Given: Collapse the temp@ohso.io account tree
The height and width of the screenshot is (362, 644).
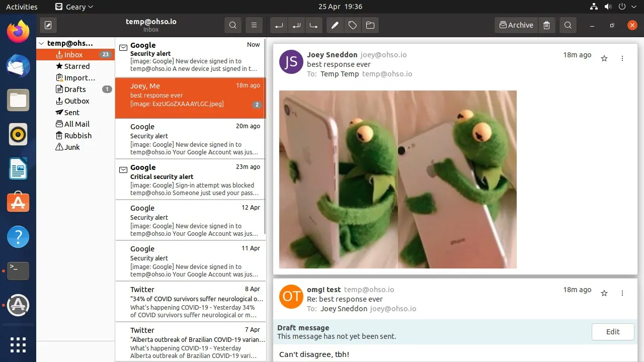Looking at the screenshot, I should coord(42,43).
